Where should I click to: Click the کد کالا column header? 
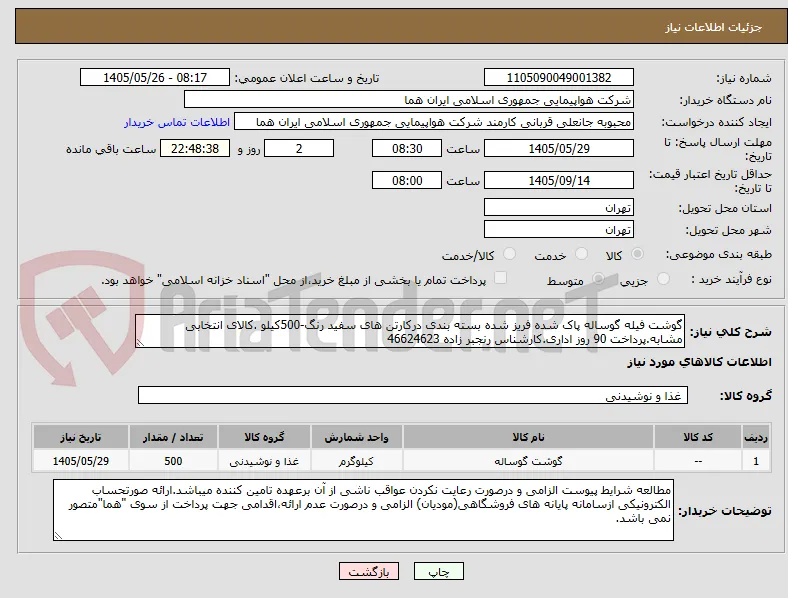pos(698,437)
